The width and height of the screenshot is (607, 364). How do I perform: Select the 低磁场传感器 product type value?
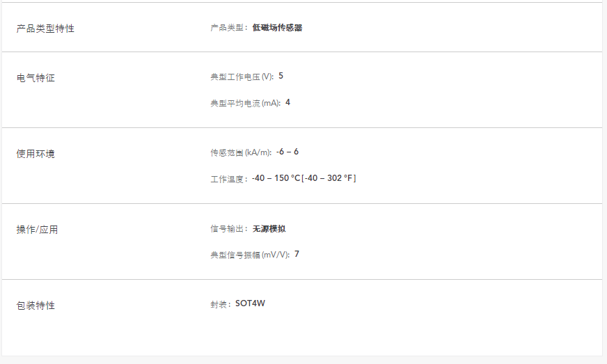click(277, 28)
